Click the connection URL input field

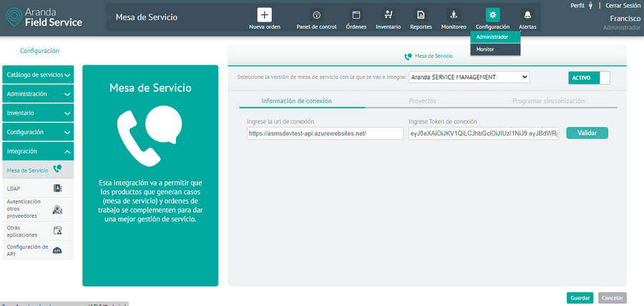tap(326, 133)
